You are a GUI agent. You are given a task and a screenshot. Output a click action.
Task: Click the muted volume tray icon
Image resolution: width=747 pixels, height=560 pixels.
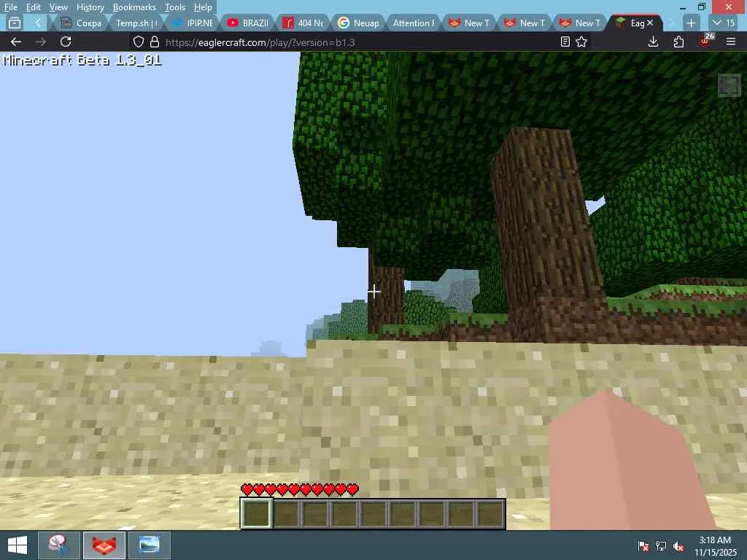[x=678, y=546]
